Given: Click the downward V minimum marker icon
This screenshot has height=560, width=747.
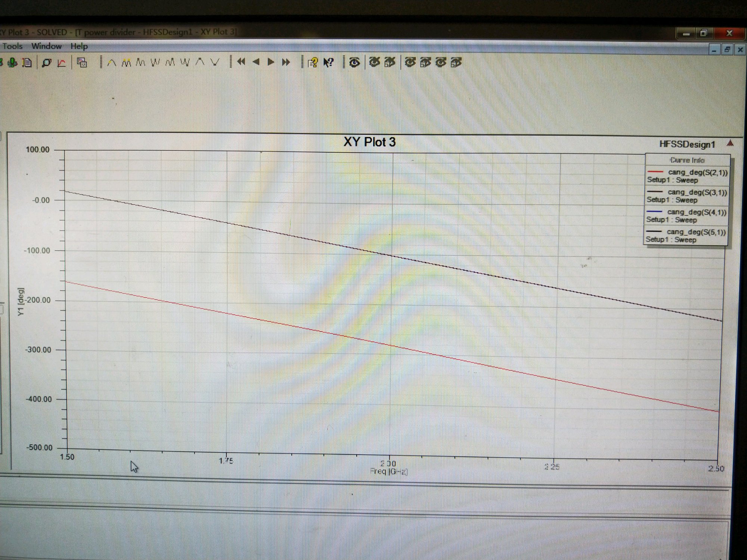Looking at the screenshot, I should (215, 62).
